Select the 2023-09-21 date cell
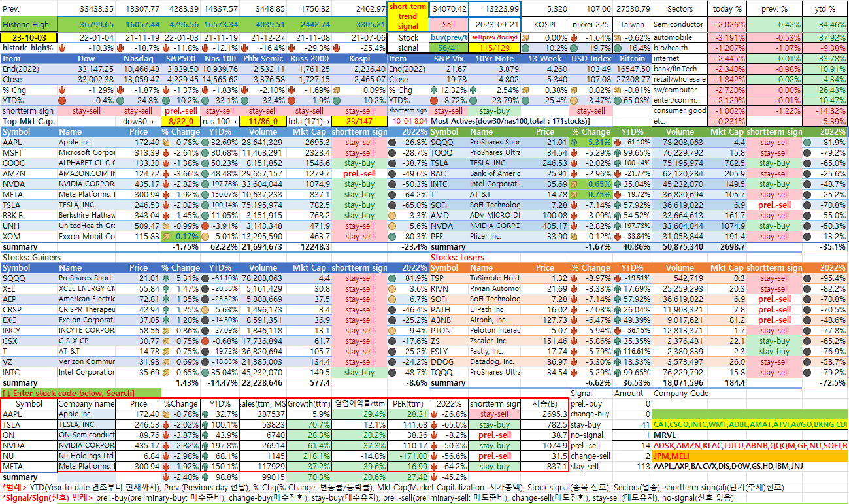This screenshot has width=849, height=504. 494,24
